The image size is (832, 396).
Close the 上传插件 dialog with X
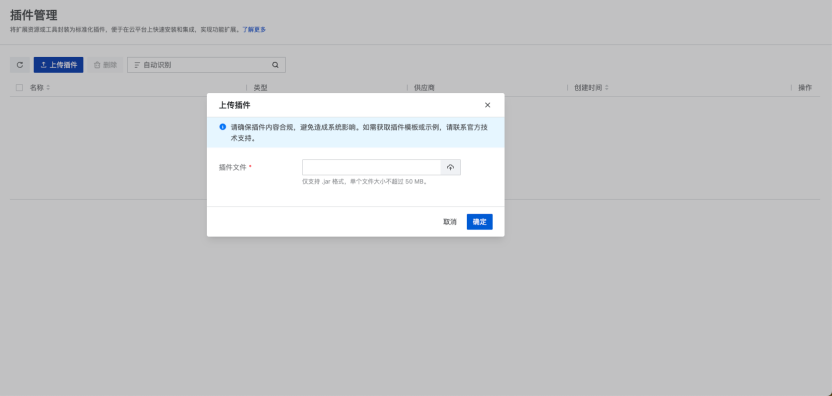488,105
